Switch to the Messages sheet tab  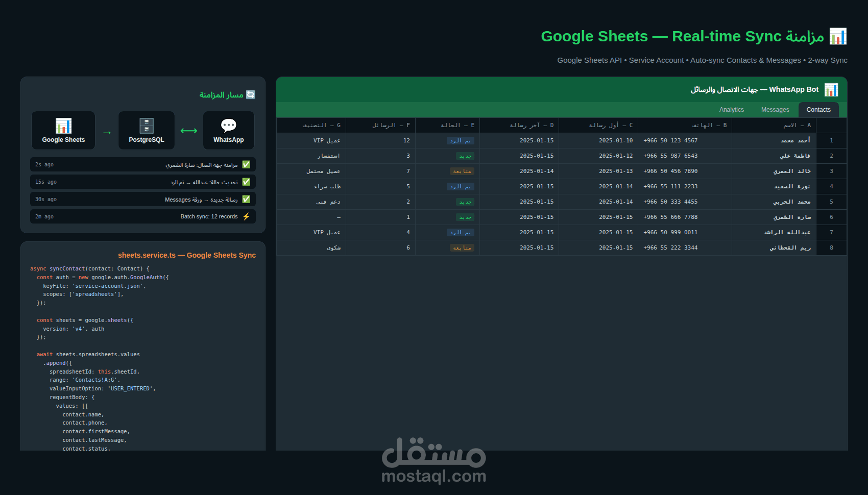[775, 110]
